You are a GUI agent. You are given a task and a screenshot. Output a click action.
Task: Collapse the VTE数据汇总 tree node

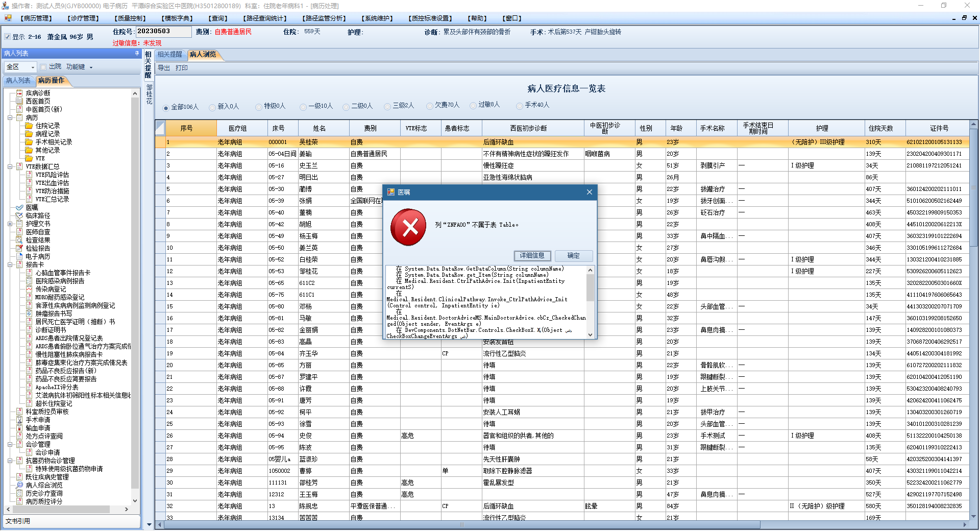(10, 166)
